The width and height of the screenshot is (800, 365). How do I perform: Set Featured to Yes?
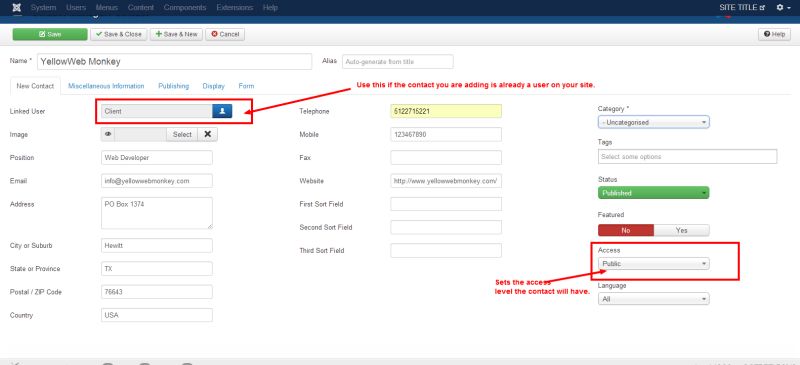[682, 230]
